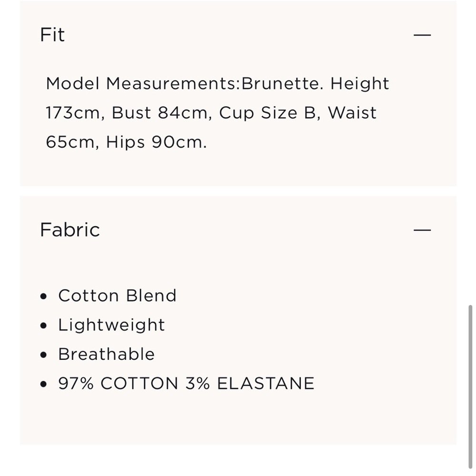This screenshot has height=476, width=476.
Task: Click the dash control in Fabric header
Action: tap(422, 230)
